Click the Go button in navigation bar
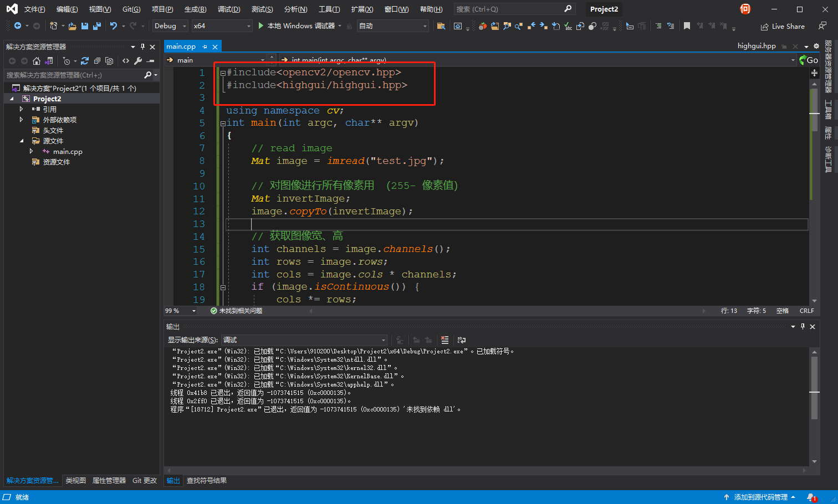Image resolution: width=838 pixels, height=504 pixels. tap(809, 60)
